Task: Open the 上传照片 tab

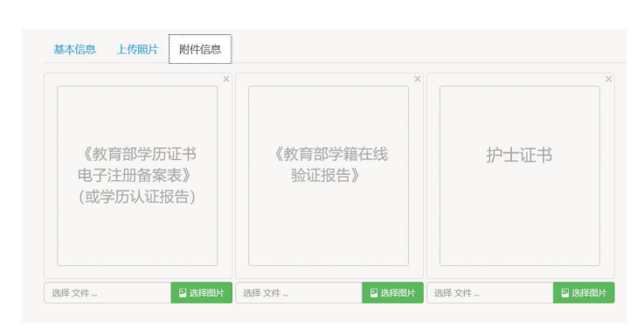Action: coord(137,49)
